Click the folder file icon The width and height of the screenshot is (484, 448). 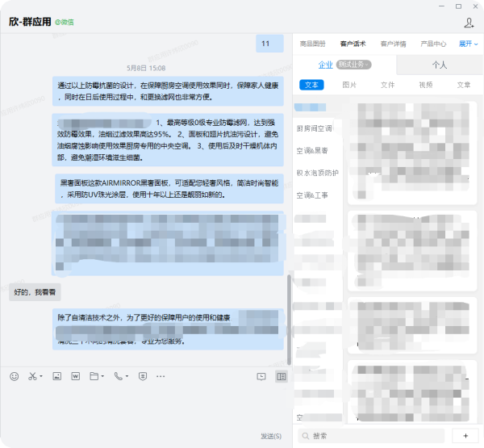[x=94, y=376]
